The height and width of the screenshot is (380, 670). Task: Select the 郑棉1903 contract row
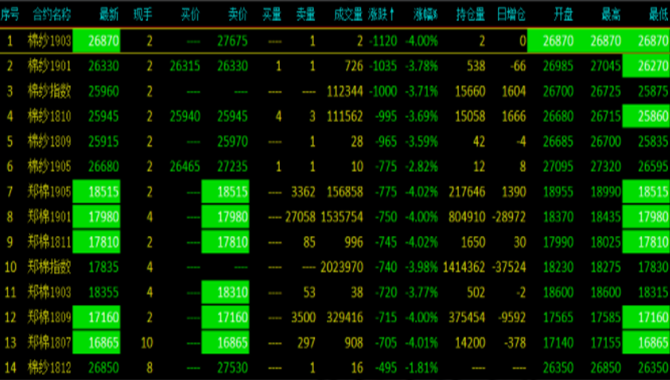click(x=335, y=292)
